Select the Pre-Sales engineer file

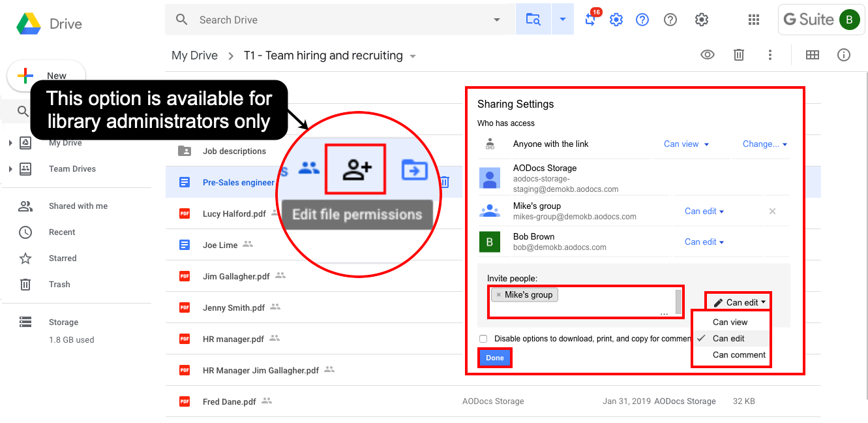[x=239, y=182]
